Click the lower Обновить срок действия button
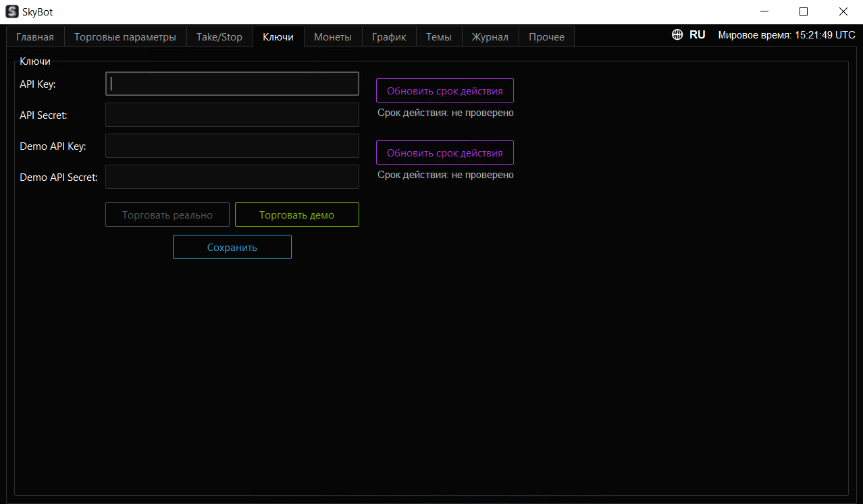The width and height of the screenshot is (863, 504). point(445,152)
